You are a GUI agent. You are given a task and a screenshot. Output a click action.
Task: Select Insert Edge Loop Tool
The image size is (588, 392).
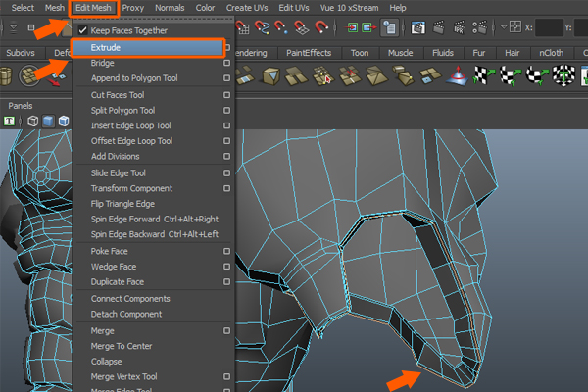click(x=130, y=125)
